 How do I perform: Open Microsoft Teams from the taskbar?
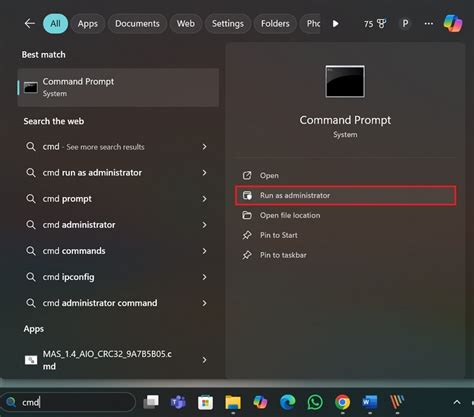(178, 402)
